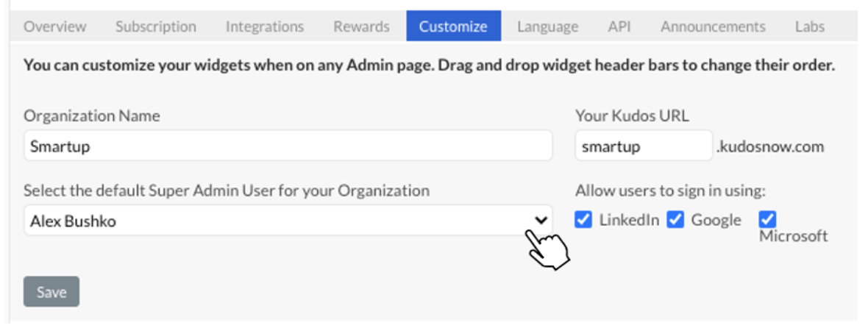Click the Save button
868x331 pixels.
[x=51, y=292]
